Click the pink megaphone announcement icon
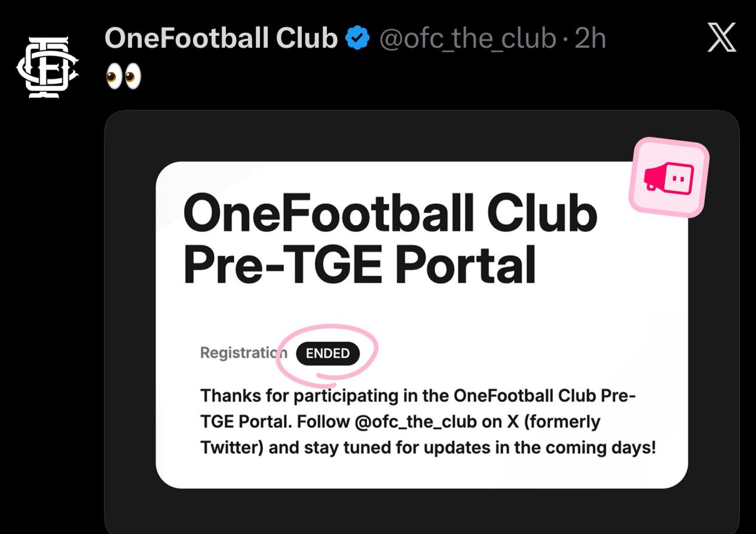The image size is (756, 534). (669, 176)
